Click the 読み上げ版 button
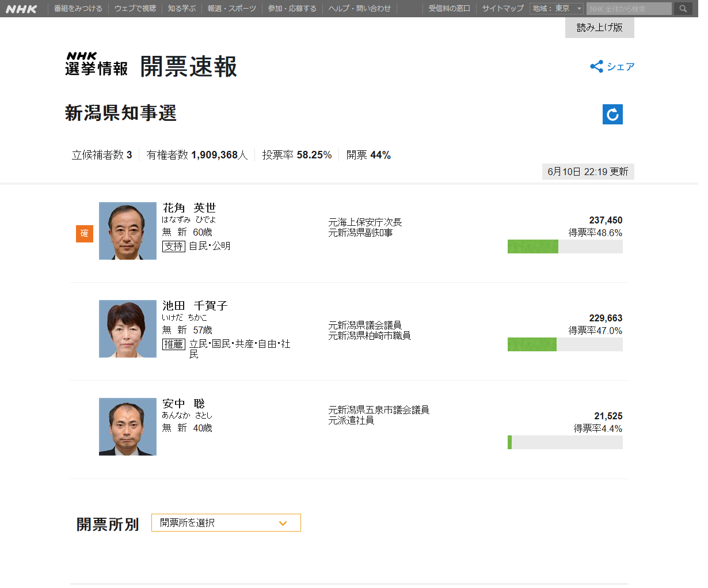Viewport: 708px width, 588px height. [x=599, y=28]
